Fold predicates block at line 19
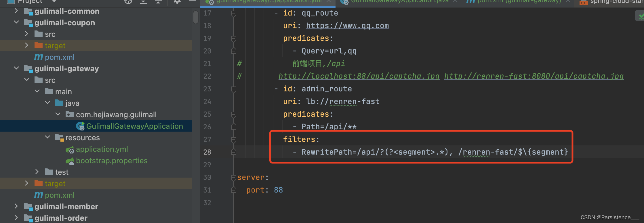Screen dimensions: 644x223 point(234,39)
